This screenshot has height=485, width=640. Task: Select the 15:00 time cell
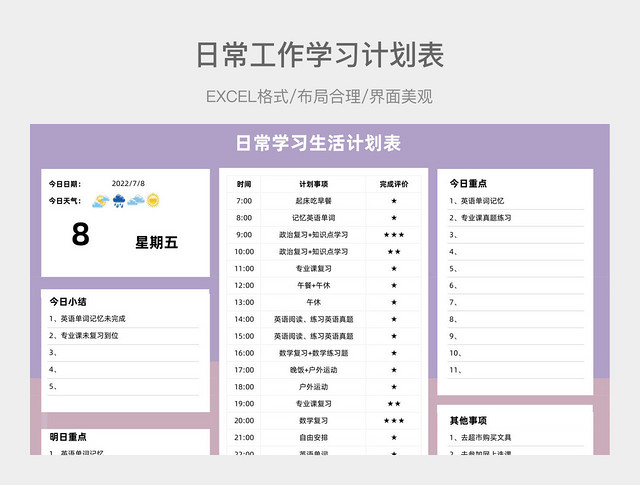[x=244, y=336]
